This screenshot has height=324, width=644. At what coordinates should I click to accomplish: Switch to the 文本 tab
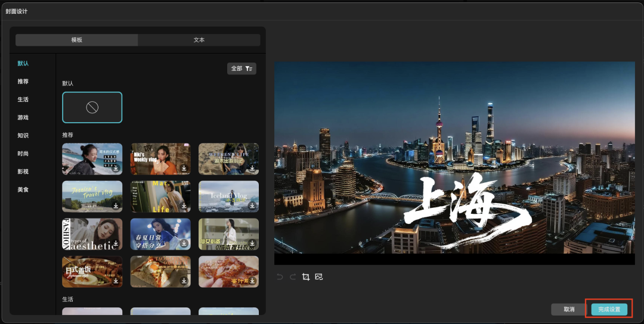tap(199, 40)
